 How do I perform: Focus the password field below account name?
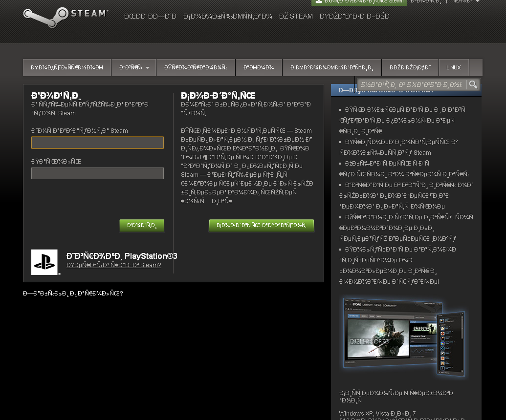[97, 173]
